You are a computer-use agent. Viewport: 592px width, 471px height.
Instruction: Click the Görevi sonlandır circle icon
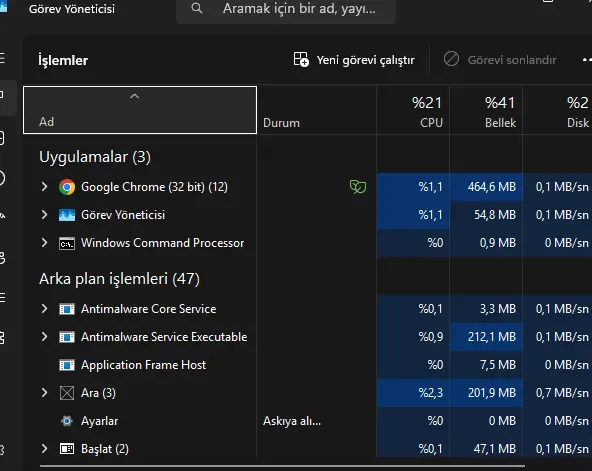tap(451, 59)
